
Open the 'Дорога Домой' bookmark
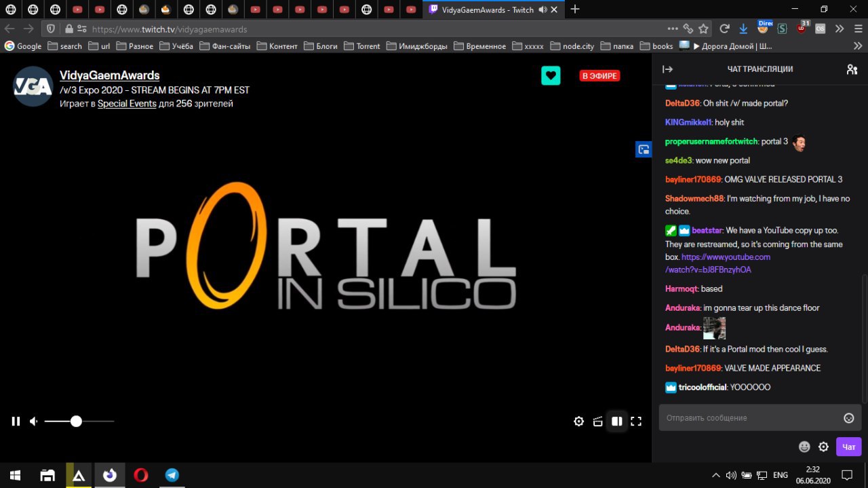coord(725,46)
